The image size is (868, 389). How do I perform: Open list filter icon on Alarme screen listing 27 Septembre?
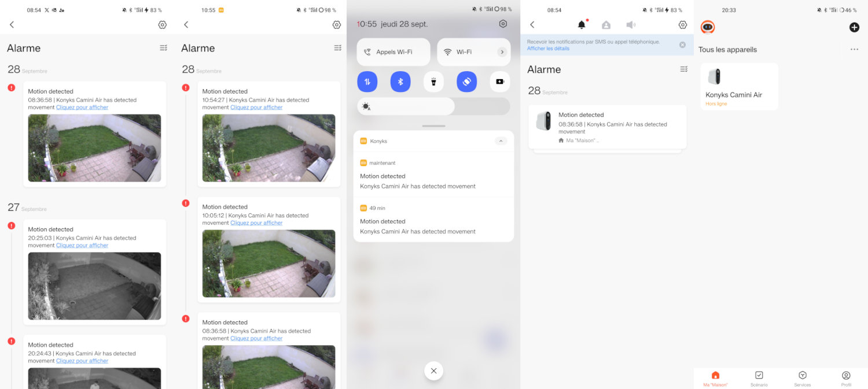pyautogui.click(x=163, y=48)
